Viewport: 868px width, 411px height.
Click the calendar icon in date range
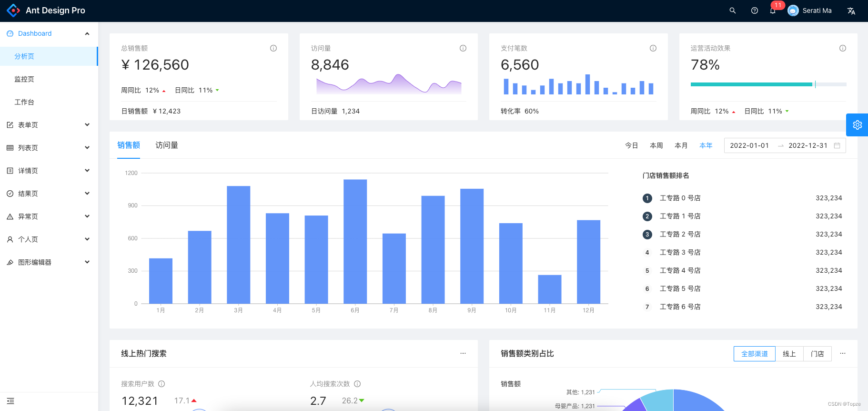point(837,145)
